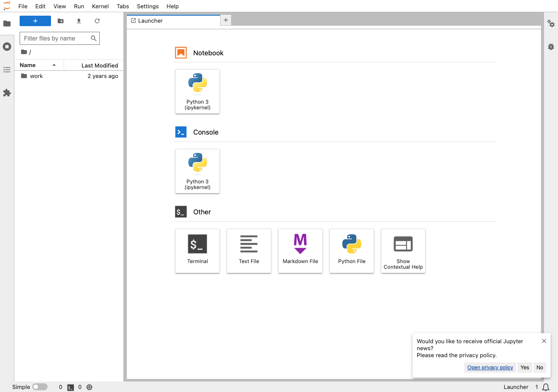Open privacy policy link
558x392 pixels.
[490, 368]
